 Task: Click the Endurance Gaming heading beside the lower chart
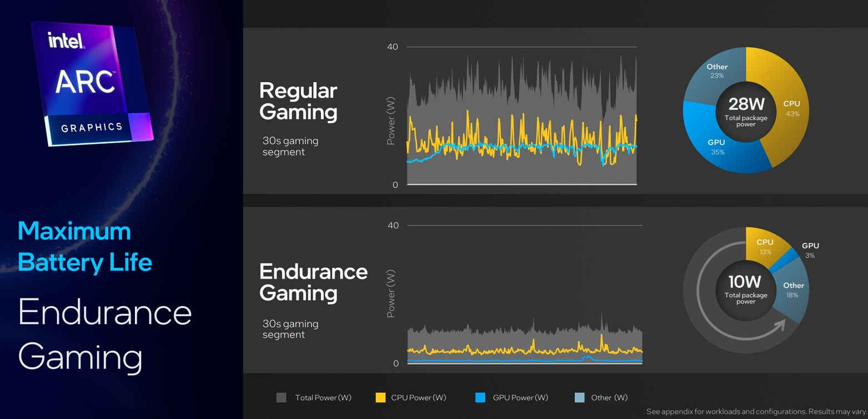[313, 282]
